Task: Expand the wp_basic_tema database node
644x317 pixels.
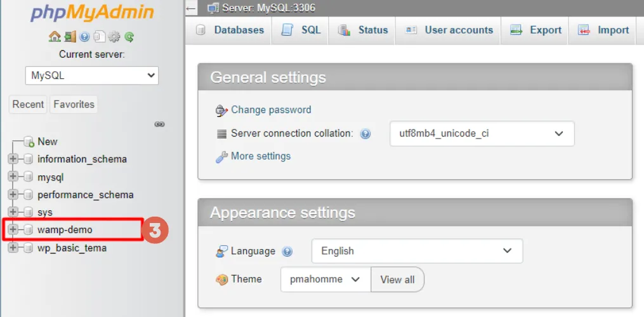Action: pos(13,248)
